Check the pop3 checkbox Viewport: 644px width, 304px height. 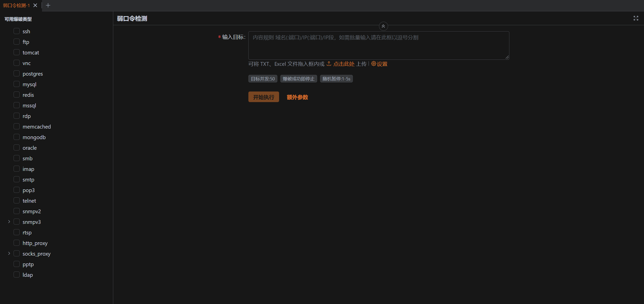17,190
